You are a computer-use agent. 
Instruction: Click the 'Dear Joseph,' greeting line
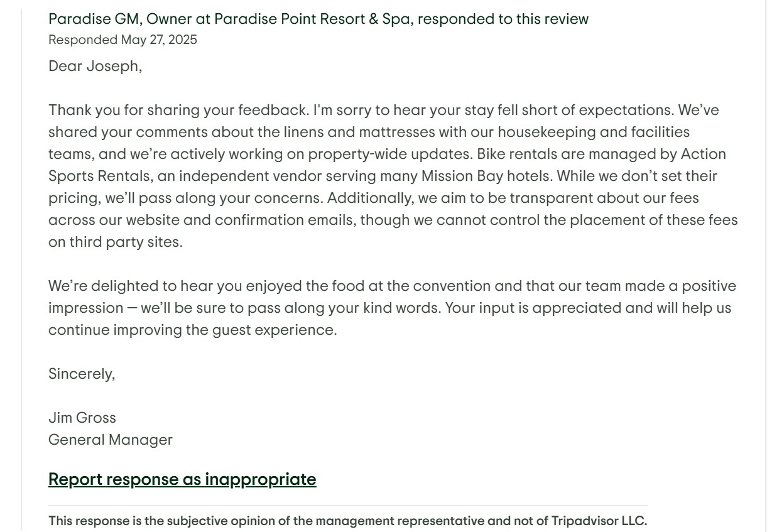(95, 66)
